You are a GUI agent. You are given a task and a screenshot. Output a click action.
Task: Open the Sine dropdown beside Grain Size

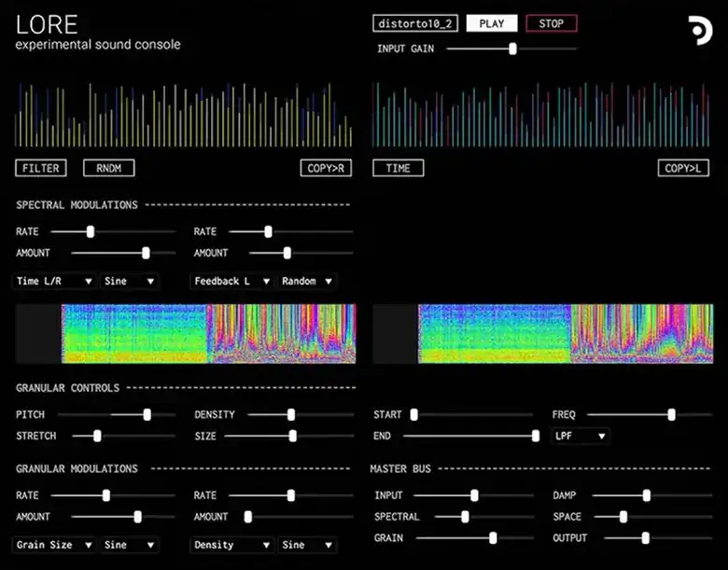[129, 545]
